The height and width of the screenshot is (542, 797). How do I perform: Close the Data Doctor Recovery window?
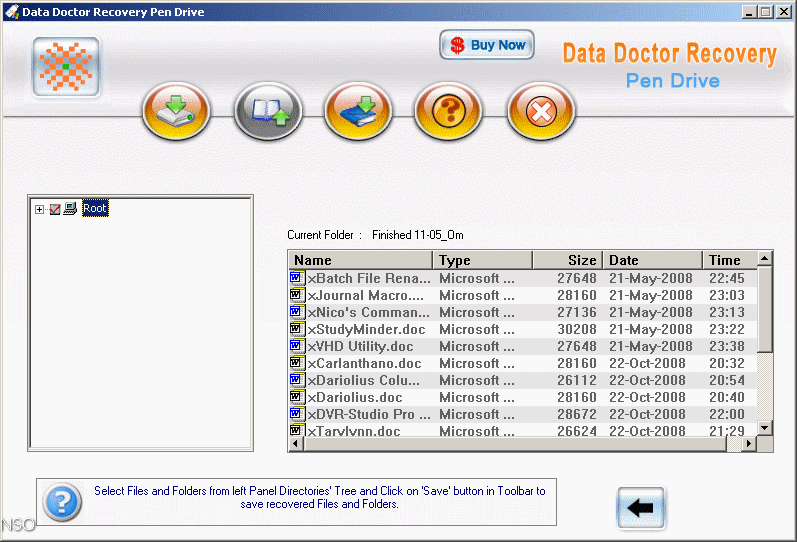pyautogui.click(x=784, y=12)
